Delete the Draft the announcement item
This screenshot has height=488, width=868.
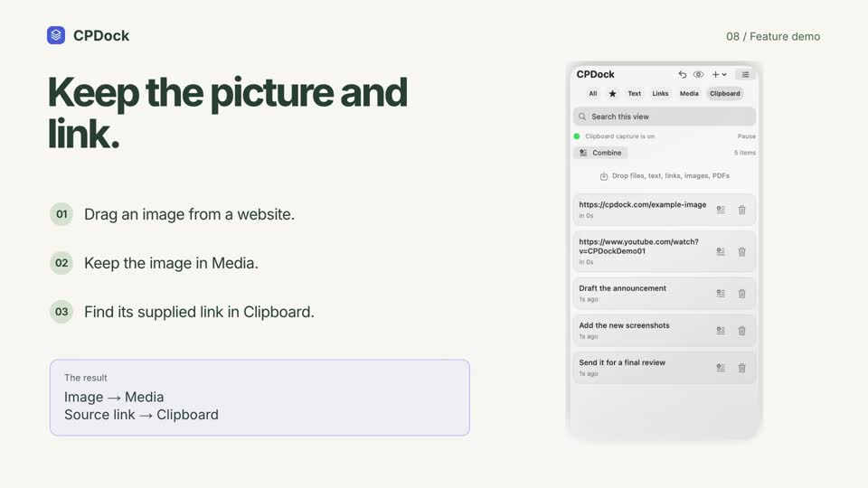(x=741, y=293)
